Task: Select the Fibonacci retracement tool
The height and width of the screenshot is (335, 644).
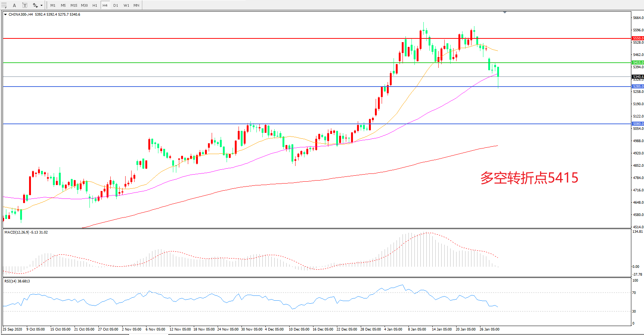Action: click(x=4, y=5)
